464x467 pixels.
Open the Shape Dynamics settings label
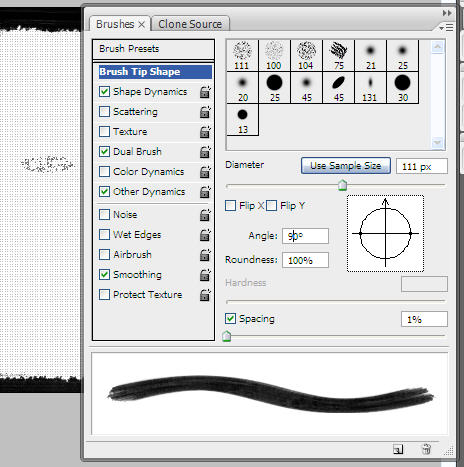tap(150, 92)
